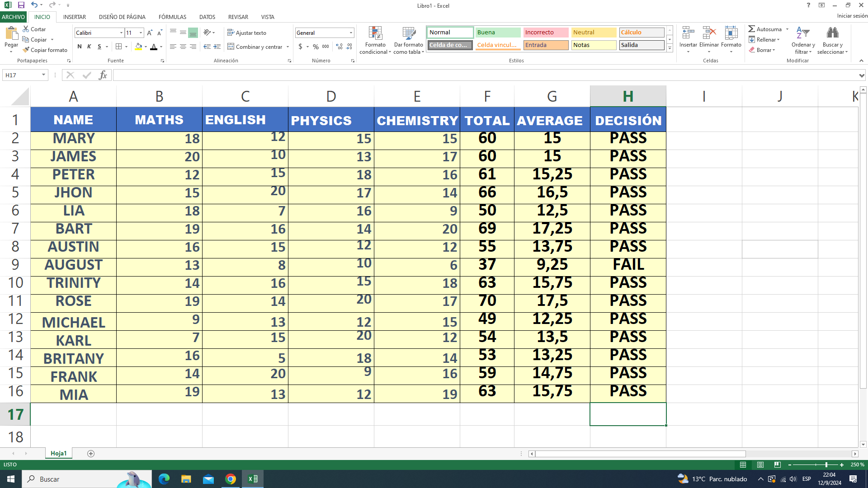Open the FÓRMULAS ribbon tab

[x=172, y=17]
